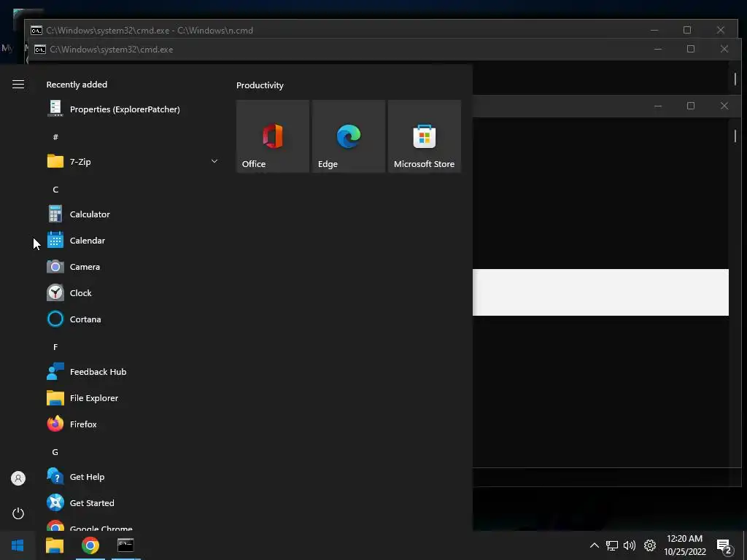Image resolution: width=747 pixels, height=560 pixels.
Task: Open the clock showing 12:20 AM
Action: pos(684,545)
